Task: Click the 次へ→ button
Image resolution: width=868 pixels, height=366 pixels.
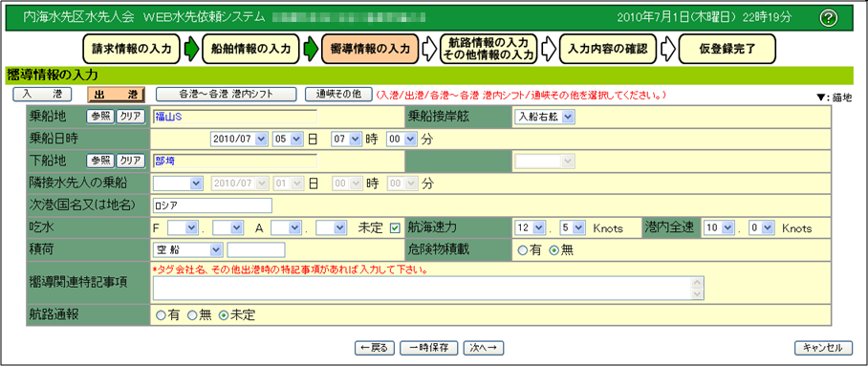Action: tap(484, 348)
